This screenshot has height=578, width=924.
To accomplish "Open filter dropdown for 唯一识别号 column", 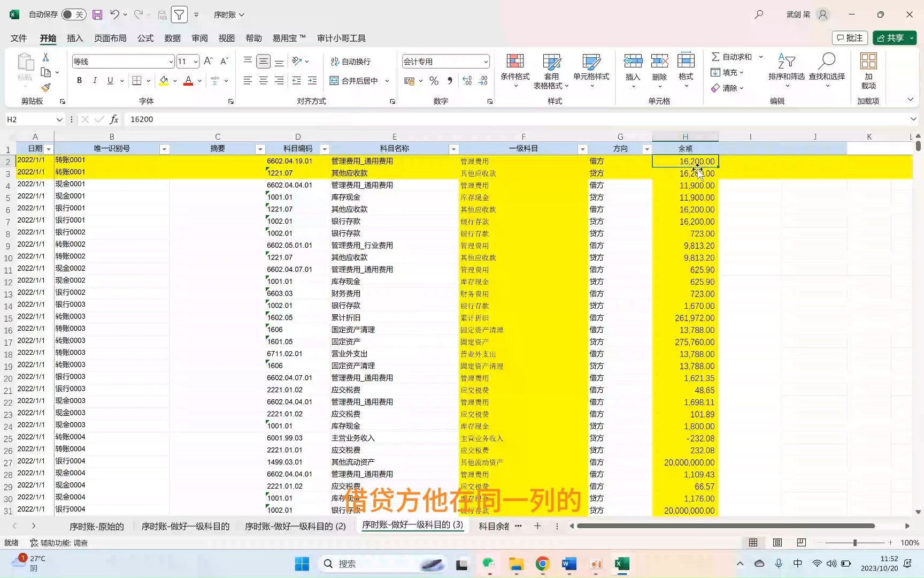I will click(164, 149).
